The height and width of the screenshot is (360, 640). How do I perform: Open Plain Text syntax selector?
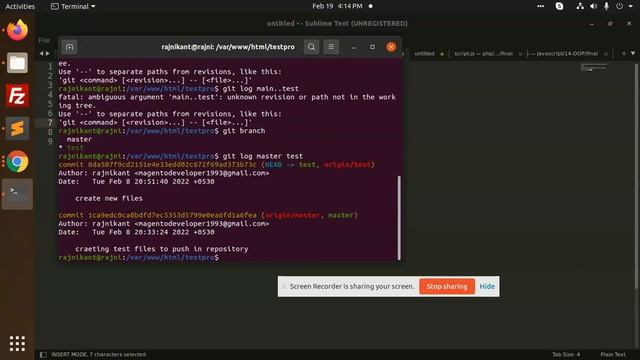[613, 354]
